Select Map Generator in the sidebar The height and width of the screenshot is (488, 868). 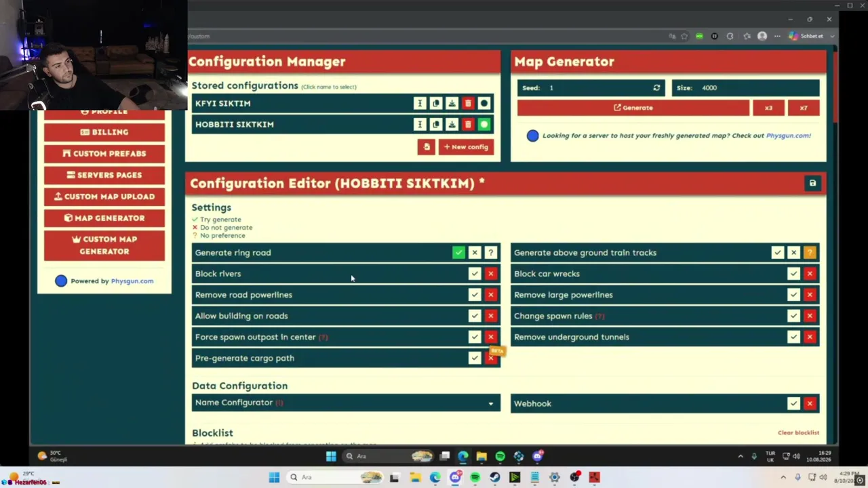pos(104,218)
